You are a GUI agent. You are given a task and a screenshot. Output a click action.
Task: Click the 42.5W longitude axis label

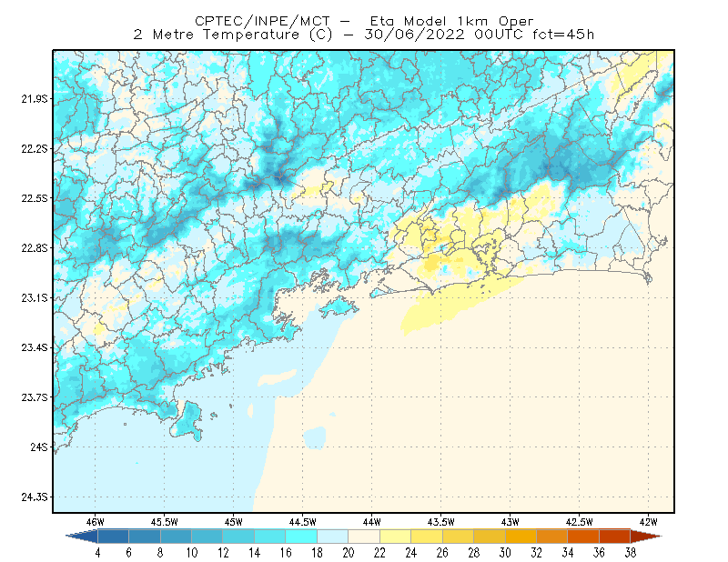click(x=579, y=522)
